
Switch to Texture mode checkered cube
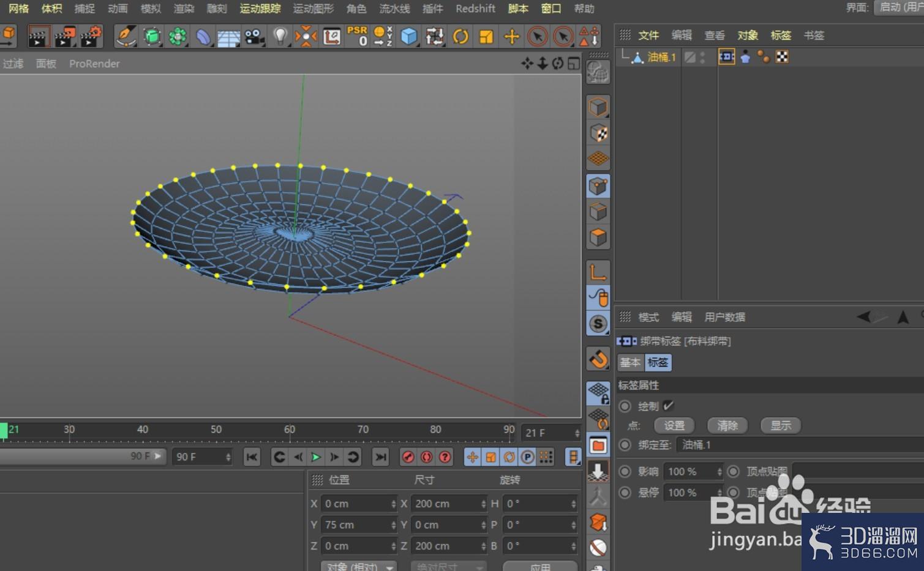(598, 133)
